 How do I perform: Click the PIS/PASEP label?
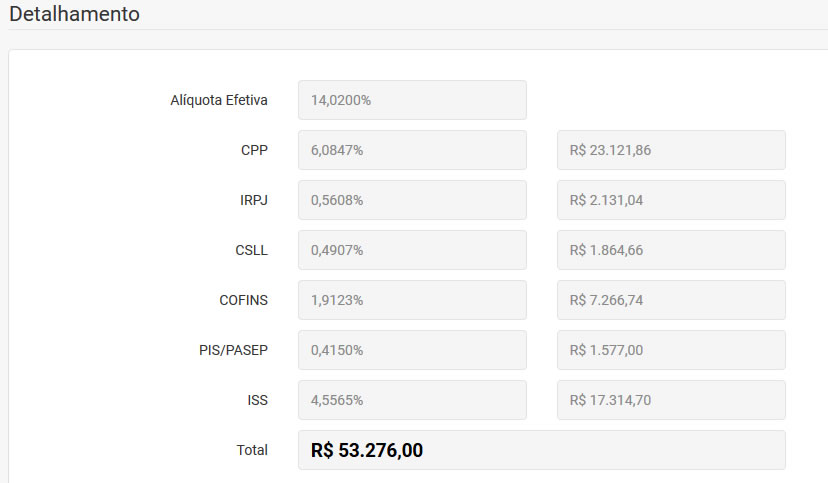point(233,350)
